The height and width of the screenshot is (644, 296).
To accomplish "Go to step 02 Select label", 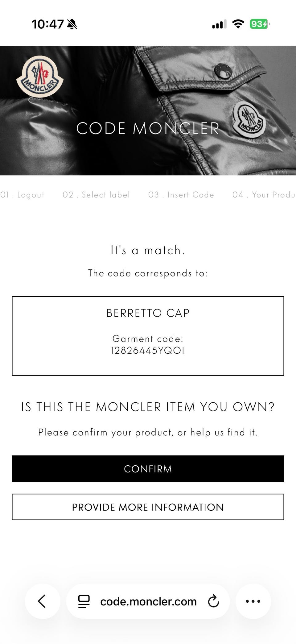I will coord(96,195).
